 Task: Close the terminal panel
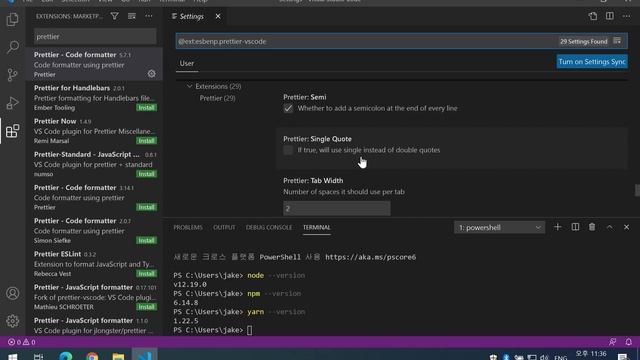(x=626, y=227)
